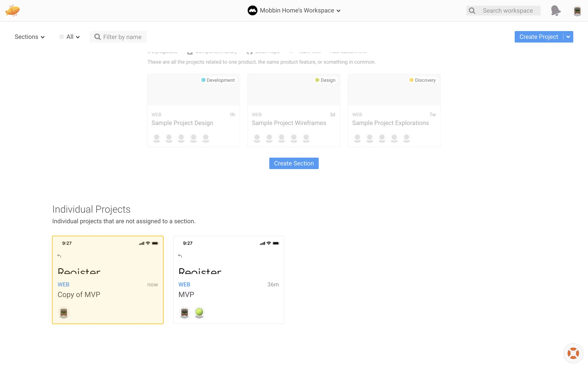Click the orange blimp home logo

click(12, 11)
